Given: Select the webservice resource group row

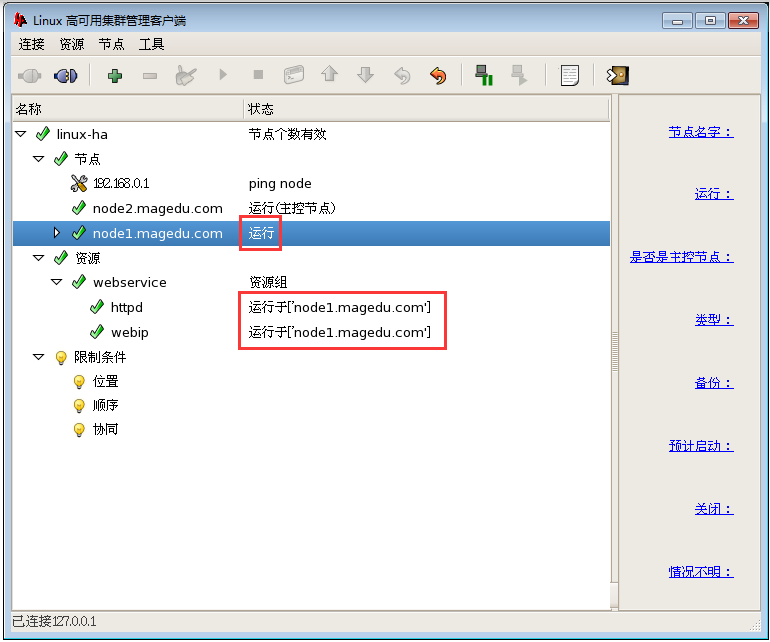Looking at the screenshot, I should [311, 282].
